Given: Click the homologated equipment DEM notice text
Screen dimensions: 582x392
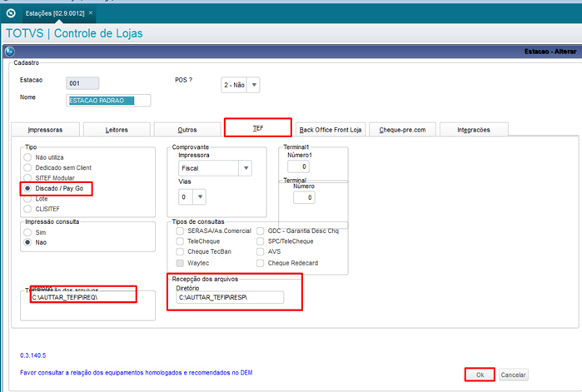Looking at the screenshot, I should 137,372.
